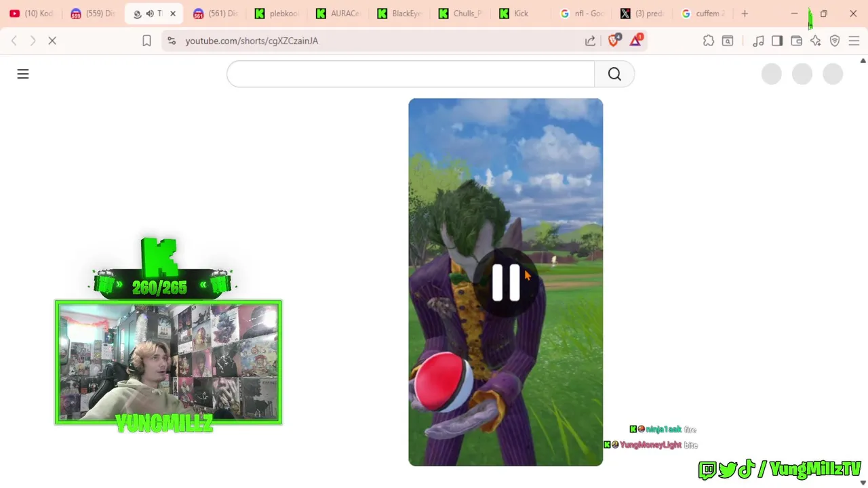868x488 pixels.
Task: Switch to the '(559) Di' Discord tab
Action: tap(92, 14)
